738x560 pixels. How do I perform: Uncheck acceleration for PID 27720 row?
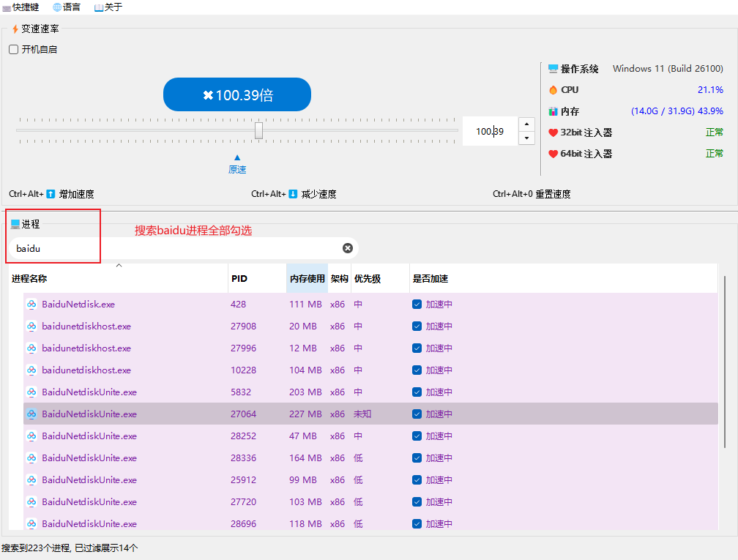click(x=417, y=501)
